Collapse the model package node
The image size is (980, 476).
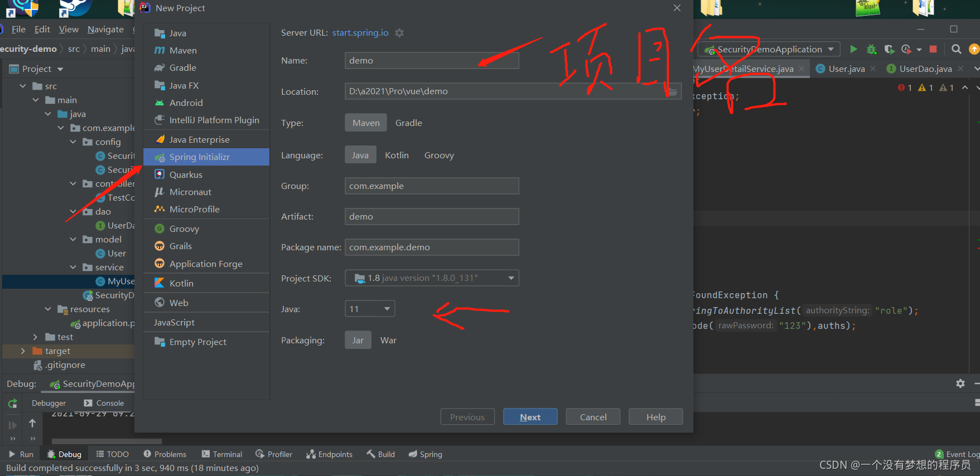[x=73, y=239]
